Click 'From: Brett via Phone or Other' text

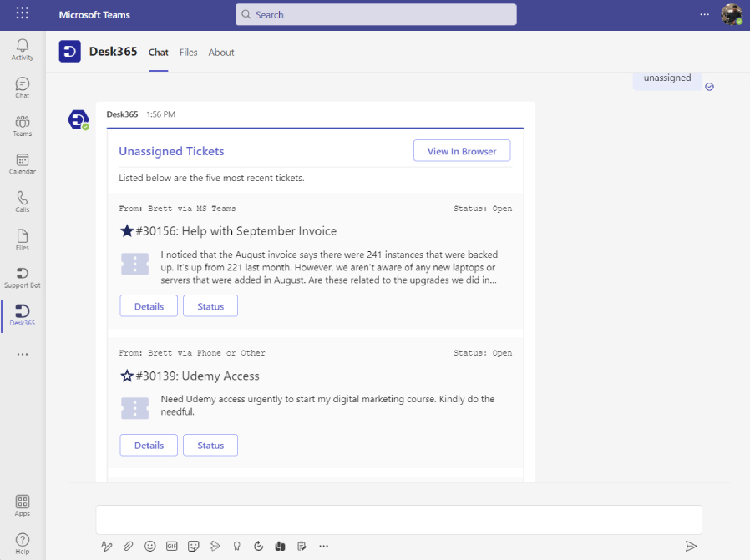click(x=192, y=353)
